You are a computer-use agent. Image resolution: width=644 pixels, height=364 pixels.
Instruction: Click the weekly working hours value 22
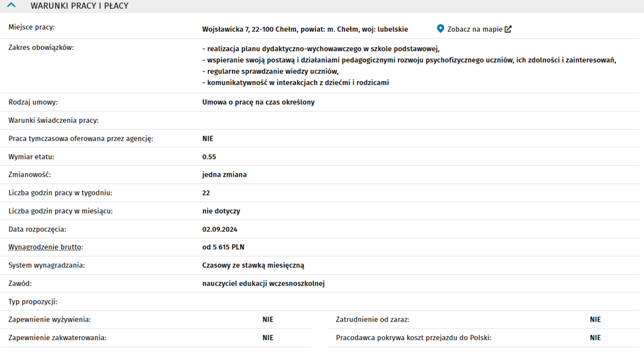tap(206, 193)
